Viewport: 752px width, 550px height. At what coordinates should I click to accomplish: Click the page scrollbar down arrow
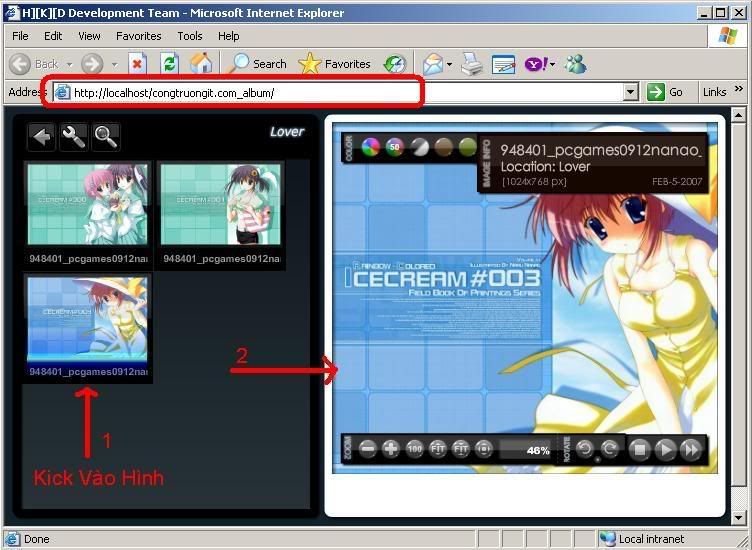[x=738, y=518]
